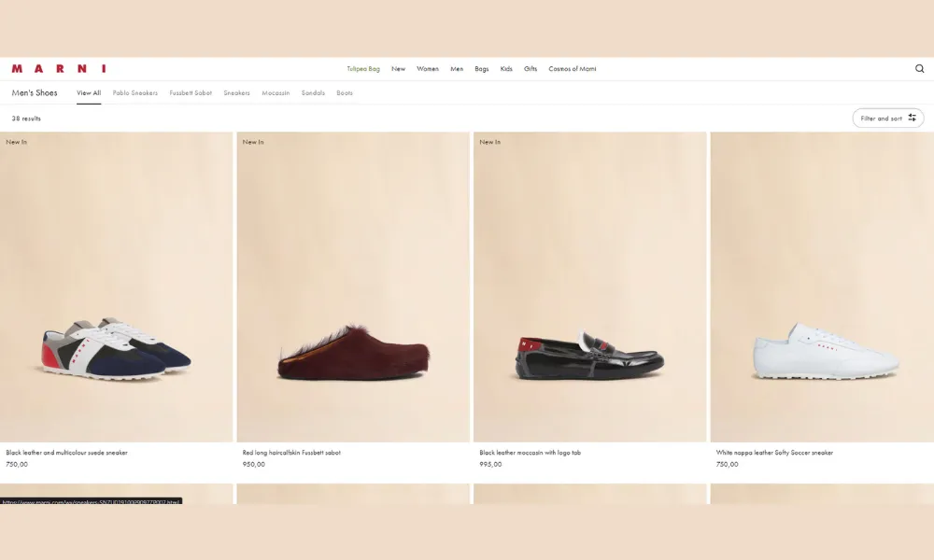This screenshot has width=934, height=560.
Task: Go to the Bags section
Action: [x=482, y=69]
